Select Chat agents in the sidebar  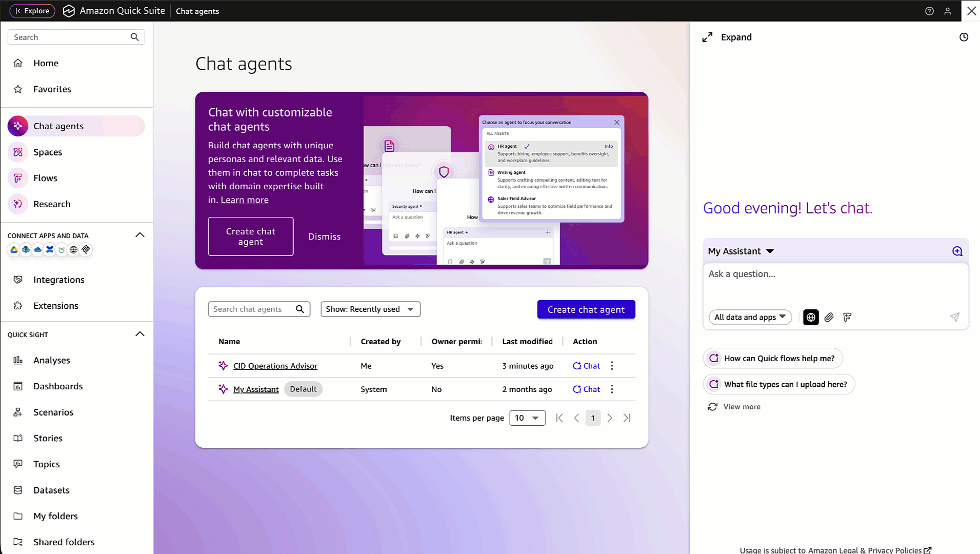pos(76,126)
